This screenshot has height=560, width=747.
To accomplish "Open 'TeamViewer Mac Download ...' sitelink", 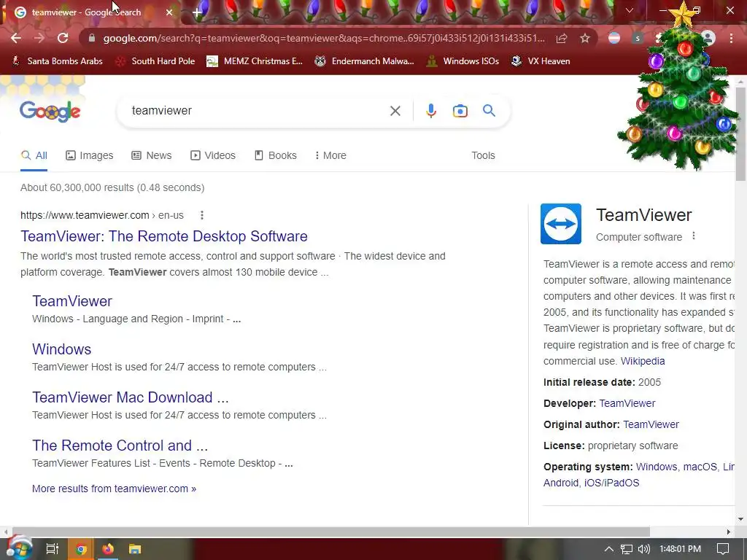I will [131, 397].
